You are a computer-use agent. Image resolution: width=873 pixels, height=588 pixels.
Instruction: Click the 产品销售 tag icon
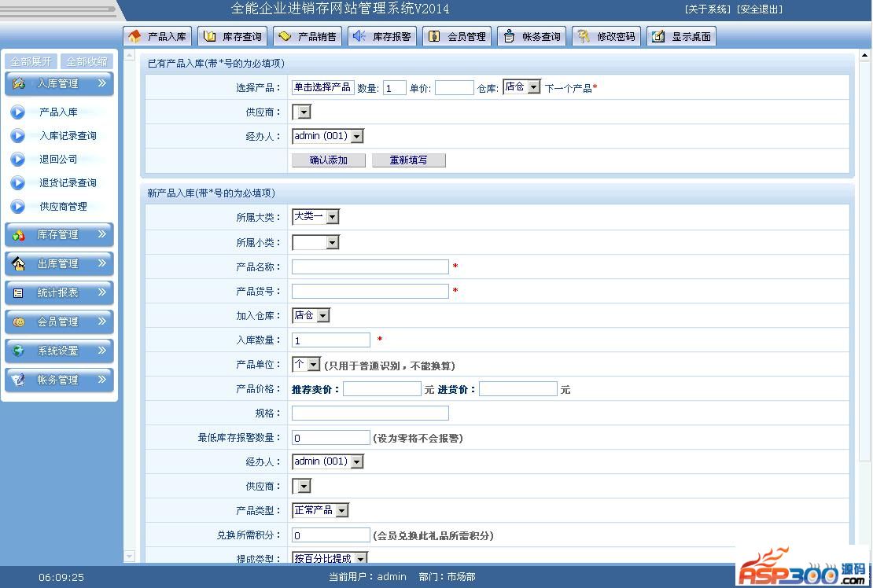click(285, 36)
